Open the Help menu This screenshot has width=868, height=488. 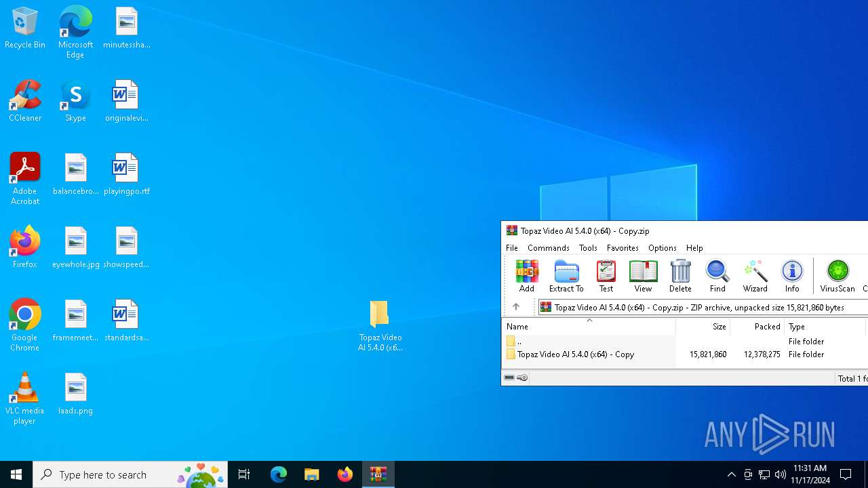coord(694,248)
